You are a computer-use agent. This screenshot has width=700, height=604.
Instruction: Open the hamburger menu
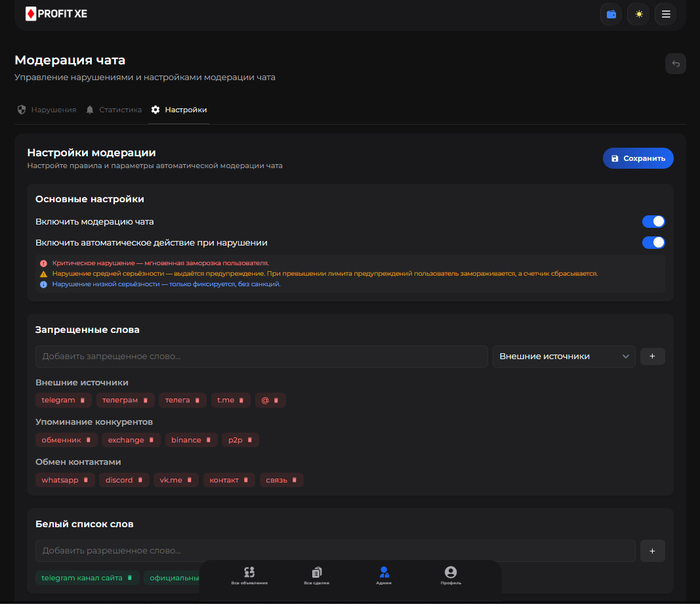(x=666, y=14)
